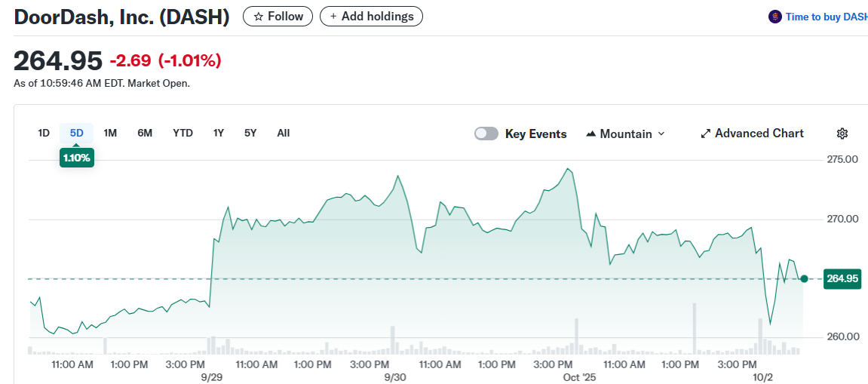
Task: Click the mountain chart type icon
Action: (590, 134)
